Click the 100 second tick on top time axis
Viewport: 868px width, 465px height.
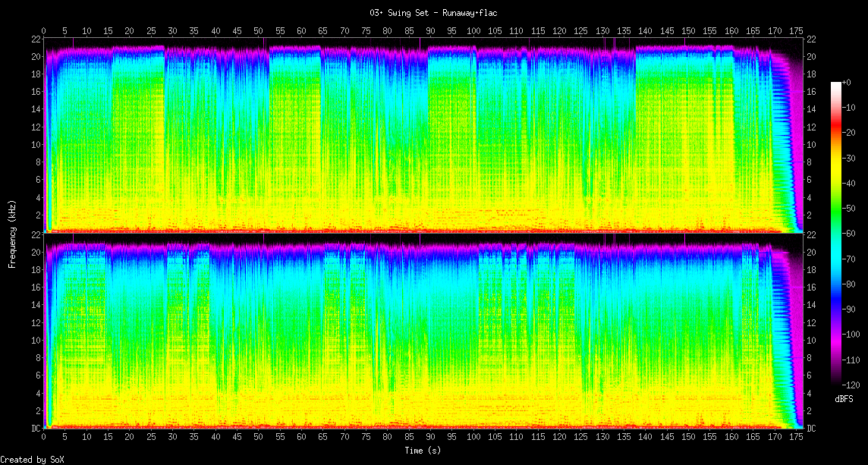click(x=474, y=31)
